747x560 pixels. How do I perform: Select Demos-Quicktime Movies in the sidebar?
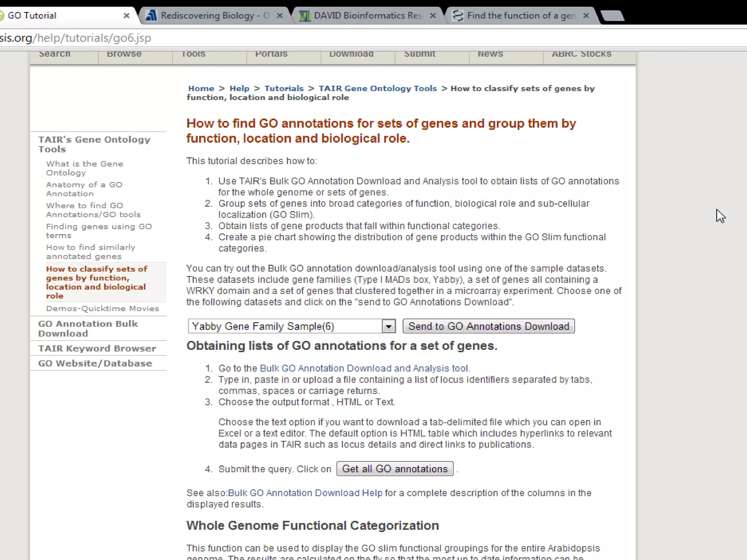[x=102, y=308]
